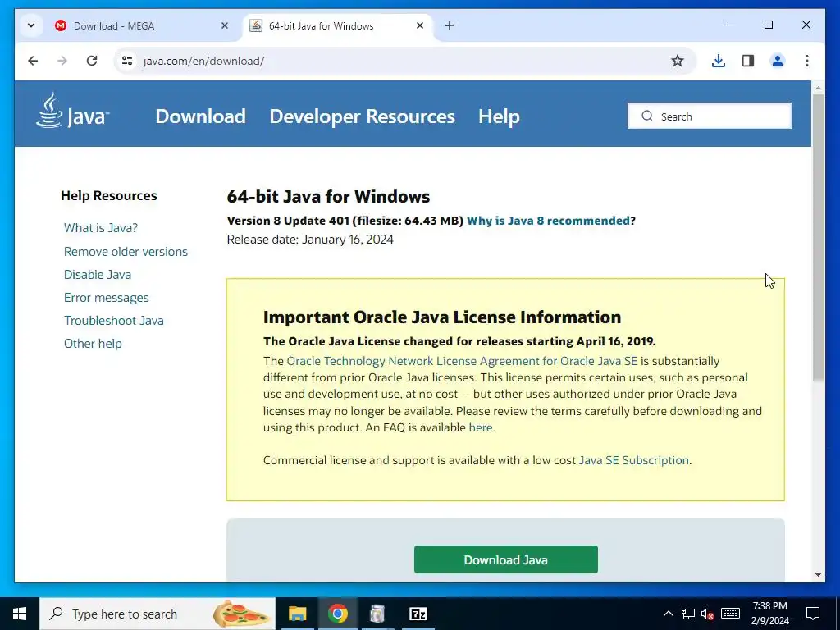Open Developer Resources in Java header

pos(362,116)
